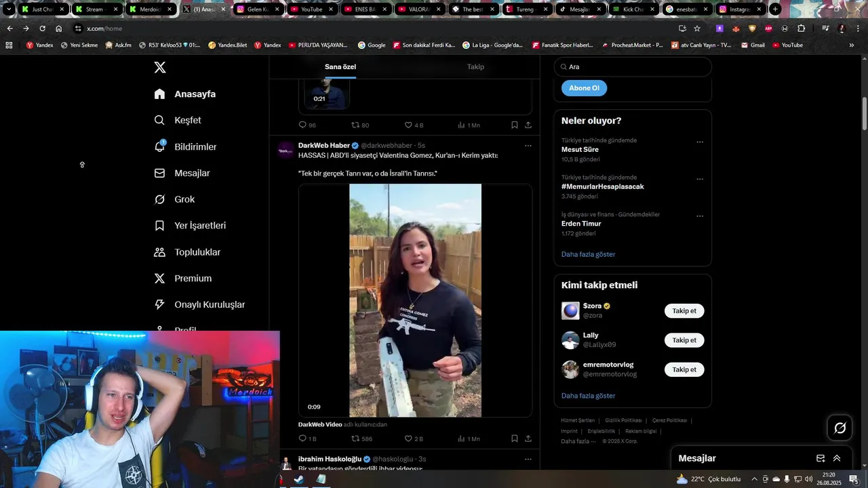Go to Anasayfa in the sidebar

pos(185,94)
